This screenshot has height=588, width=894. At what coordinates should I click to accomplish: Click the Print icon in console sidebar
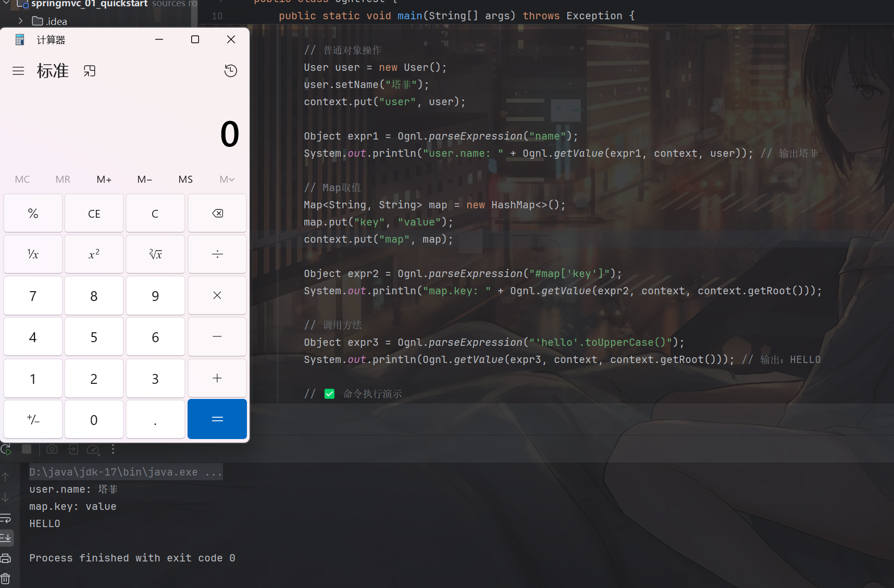pyautogui.click(x=6, y=558)
